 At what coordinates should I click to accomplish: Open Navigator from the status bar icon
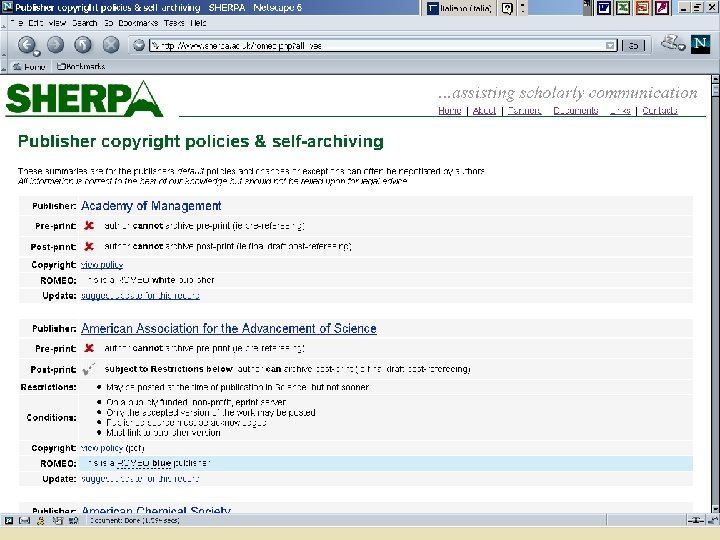tap(9, 520)
